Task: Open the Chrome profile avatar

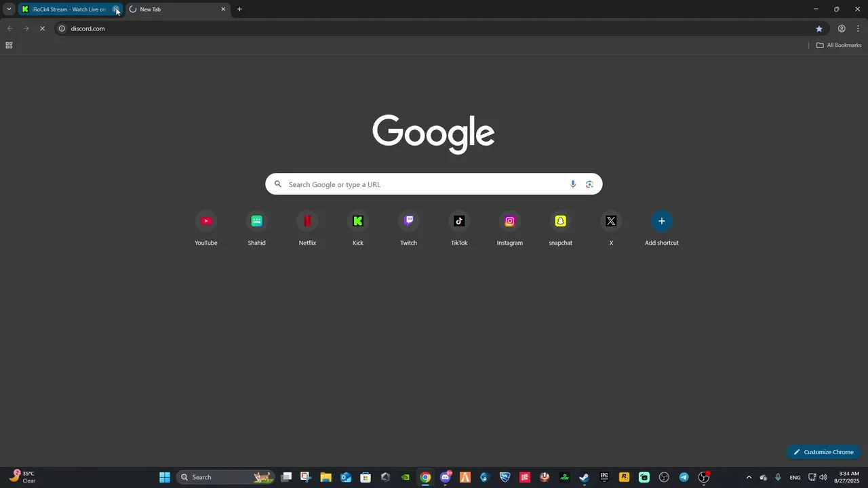Action: click(842, 28)
